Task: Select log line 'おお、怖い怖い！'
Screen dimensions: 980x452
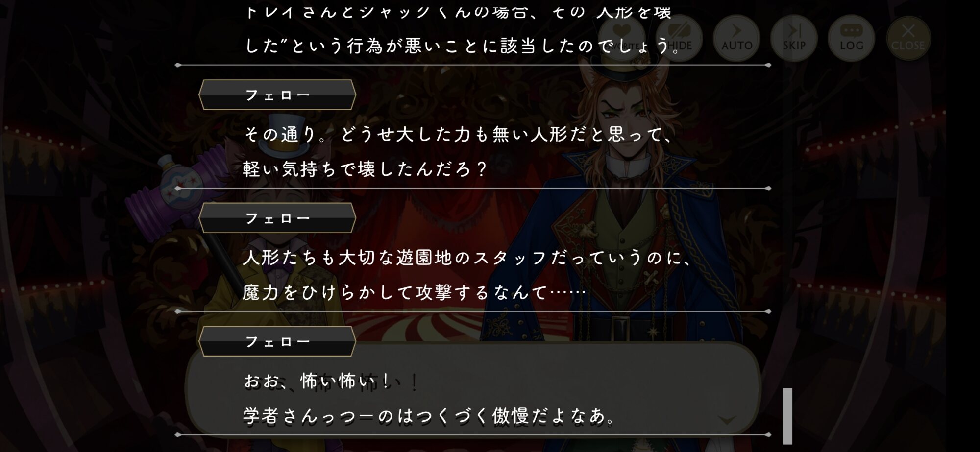Action: [318, 381]
